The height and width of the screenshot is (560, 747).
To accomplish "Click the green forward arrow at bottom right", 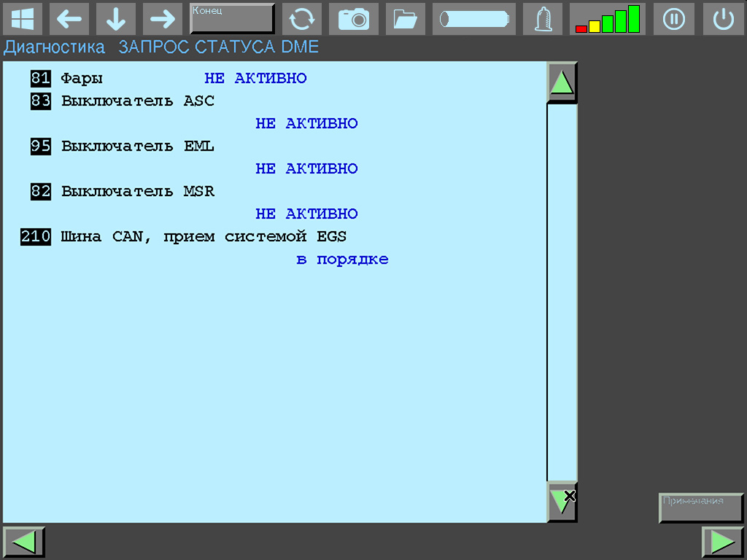I will pyautogui.click(x=722, y=541).
